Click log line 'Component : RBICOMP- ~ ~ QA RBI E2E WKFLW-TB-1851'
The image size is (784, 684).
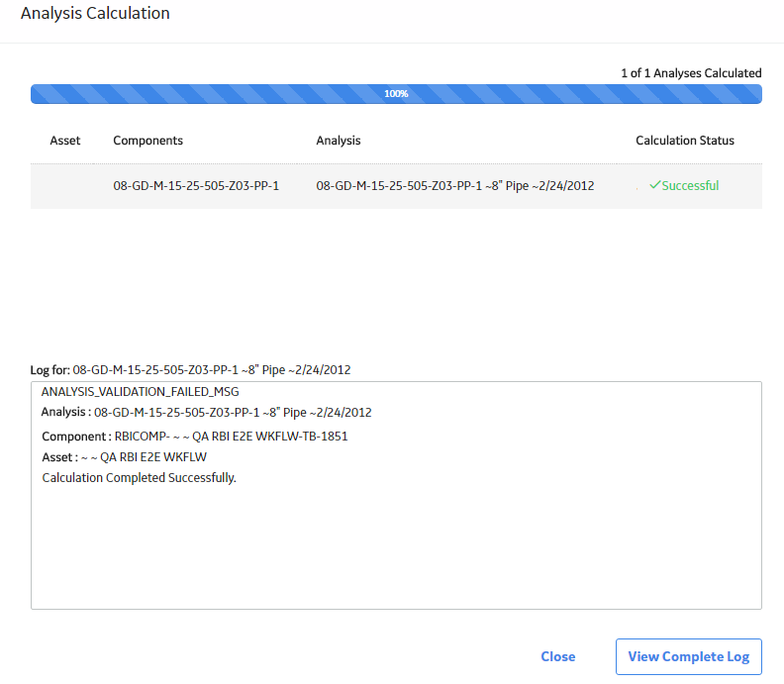click(194, 436)
